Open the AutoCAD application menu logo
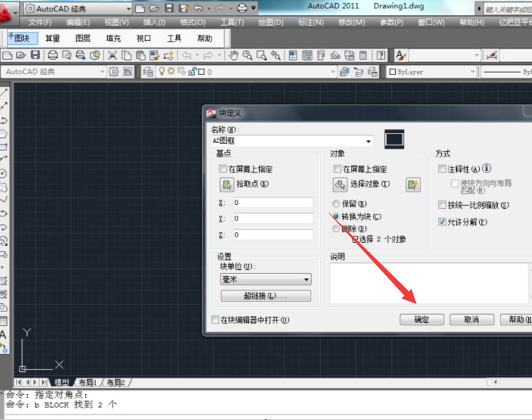The width and height of the screenshot is (532, 420). 9,11
